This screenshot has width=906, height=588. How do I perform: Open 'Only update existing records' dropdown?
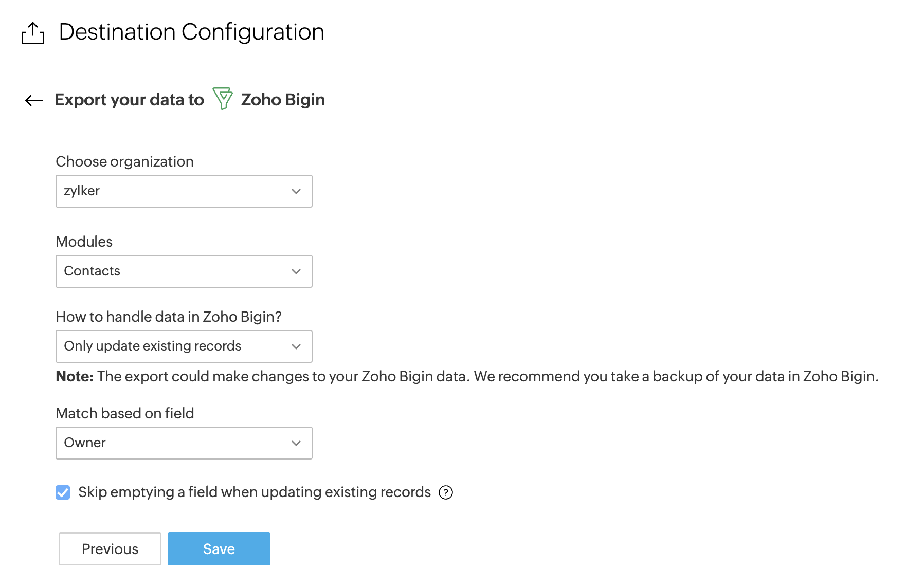pyautogui.click(x=175, y=346)
